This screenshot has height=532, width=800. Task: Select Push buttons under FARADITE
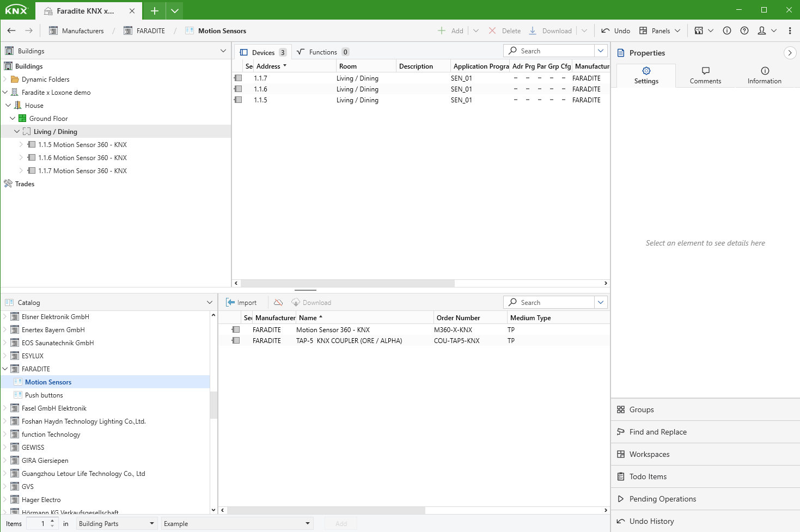pyautogui.click(x=44, y=395)
